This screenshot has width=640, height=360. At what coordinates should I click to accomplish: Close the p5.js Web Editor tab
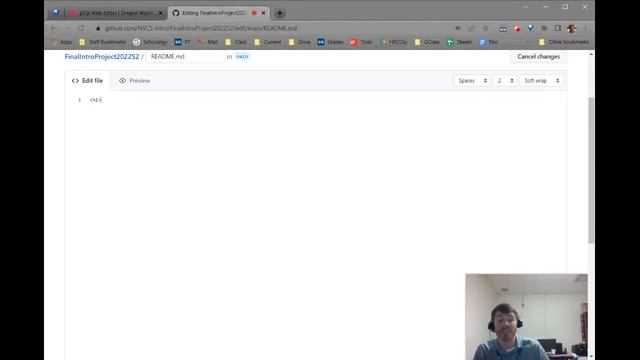160,13
